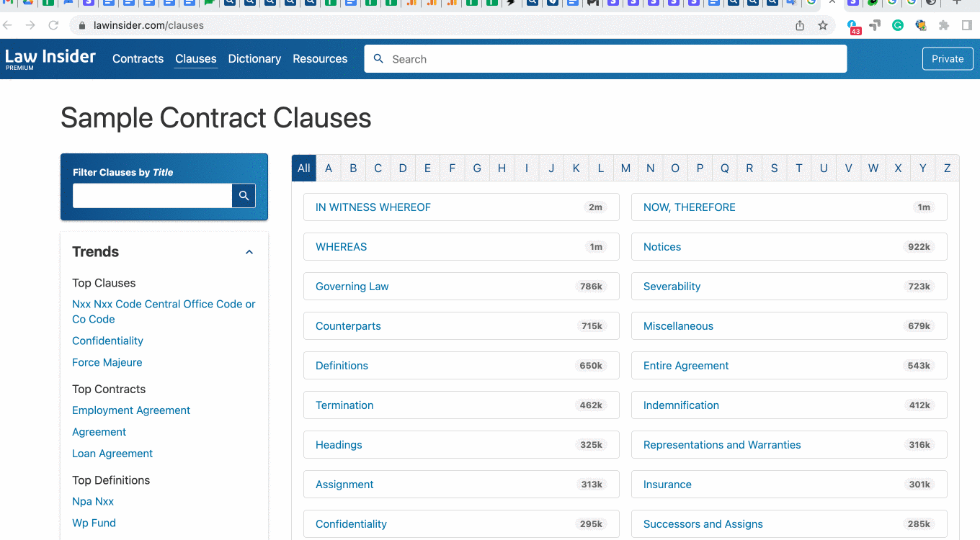This screenshot has height=540, width=980.
Task: Filter clauses by letter F
Action: coord(453,168)
